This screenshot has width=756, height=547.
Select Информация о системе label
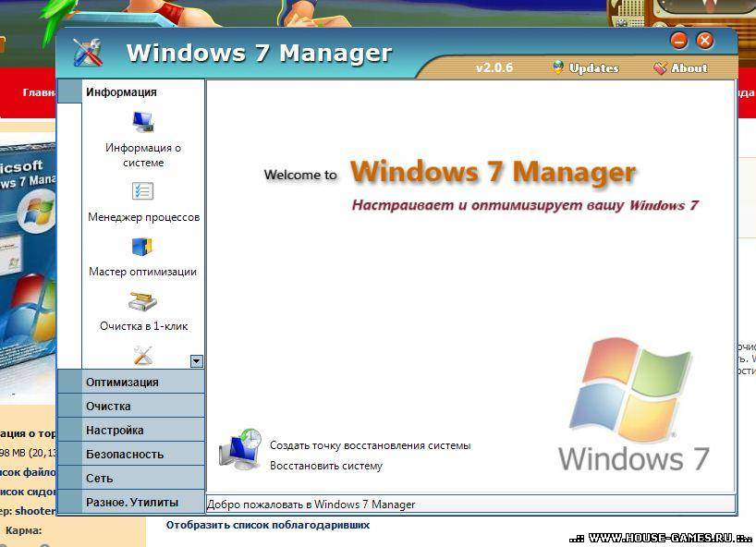coord(143,155)
